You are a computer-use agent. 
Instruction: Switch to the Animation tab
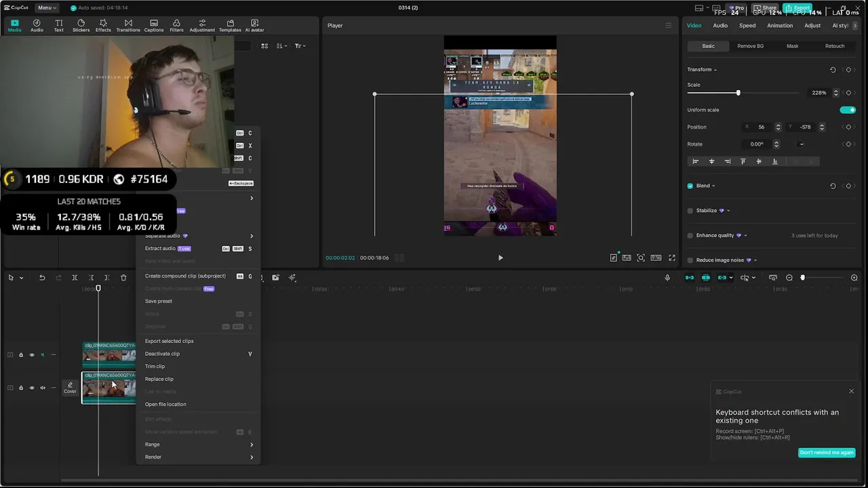coord(780,26)
